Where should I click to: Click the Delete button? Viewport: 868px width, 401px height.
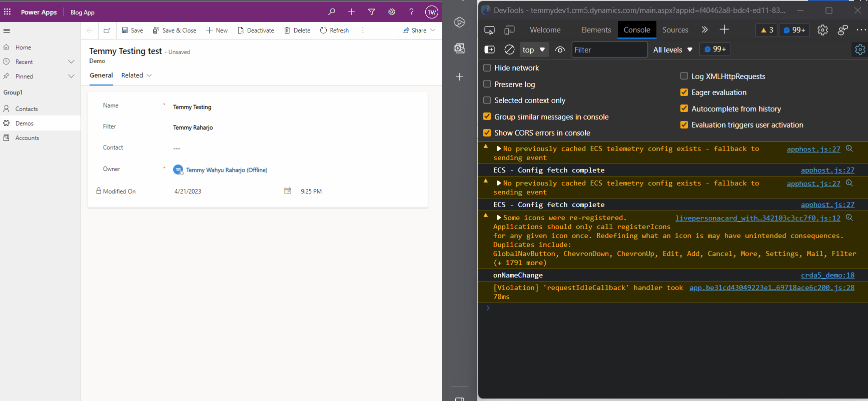coord(297,30)
